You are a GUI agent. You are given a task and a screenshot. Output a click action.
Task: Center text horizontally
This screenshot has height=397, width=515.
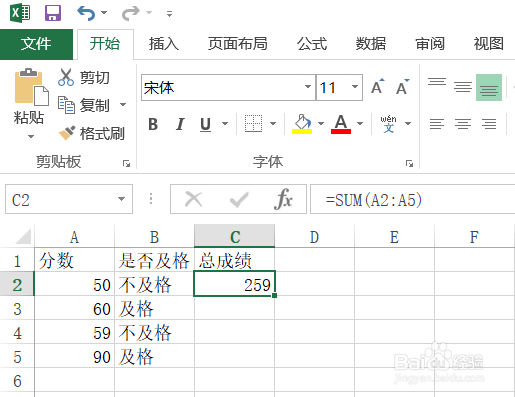pyautogui.click(x=463, y=124)
